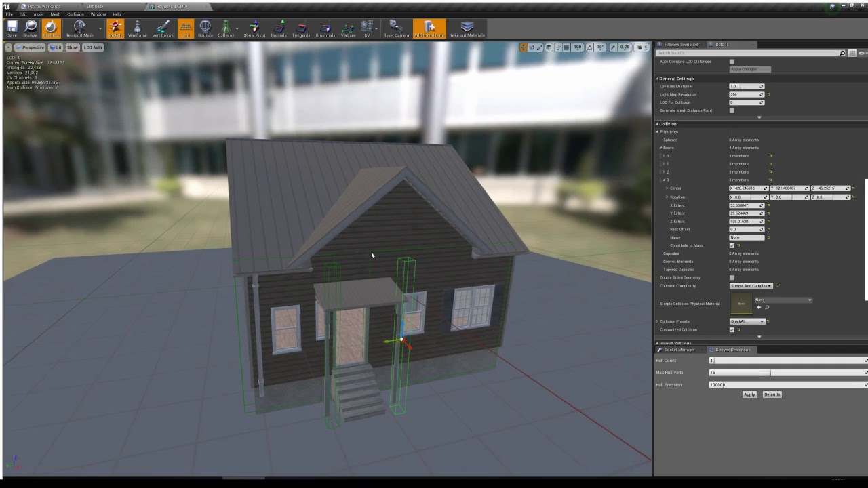The width and height of the screenshot is (868, 488).
Task: Use selected asset arrow for Physical Material
Action: [759, 307]
